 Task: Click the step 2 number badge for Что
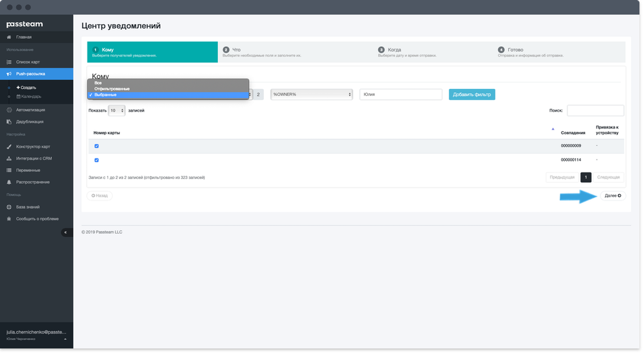tap(226, 50)
